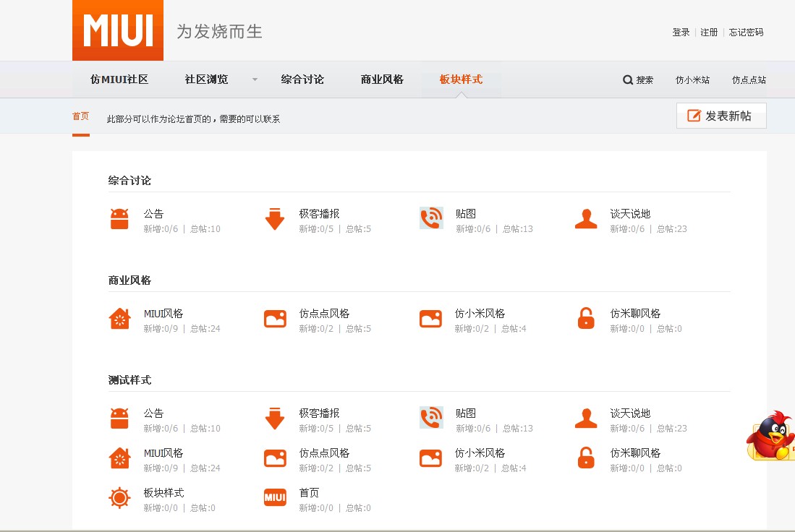Click the 谈天说地 person icon under 综合讨论 section

coord(586,219)
